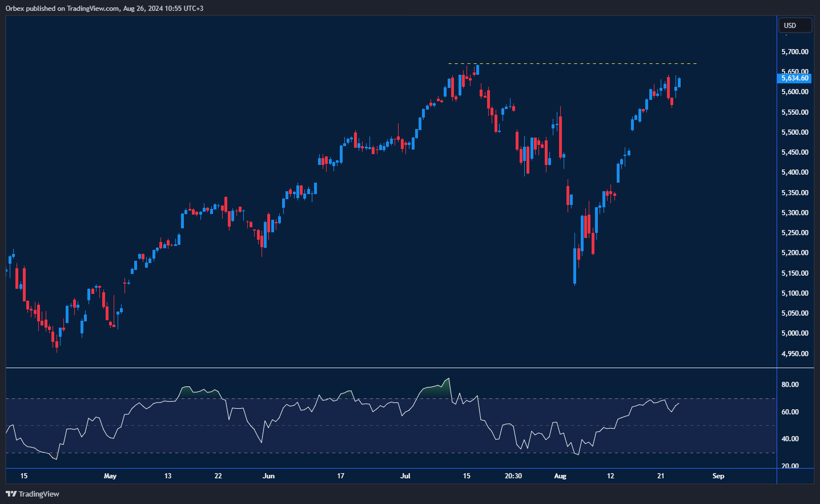Select the dashed resistance line above price
The image size is (820, 504).
pos(571,63)
